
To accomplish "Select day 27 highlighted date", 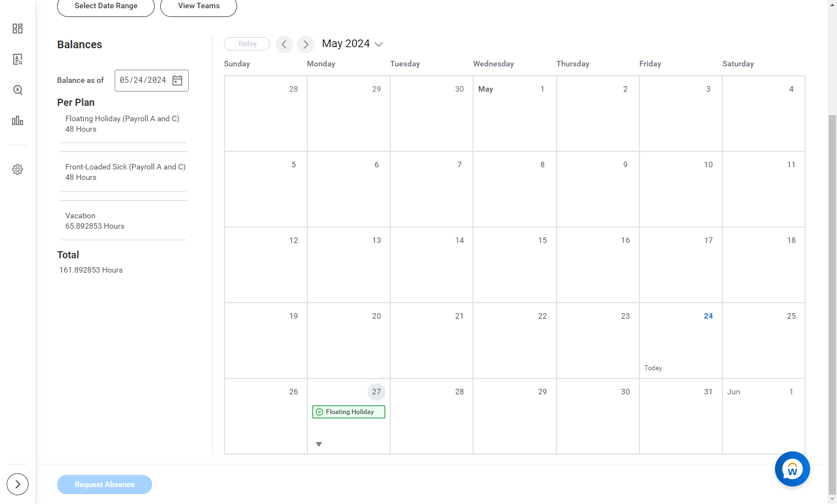I will point(377,392).
